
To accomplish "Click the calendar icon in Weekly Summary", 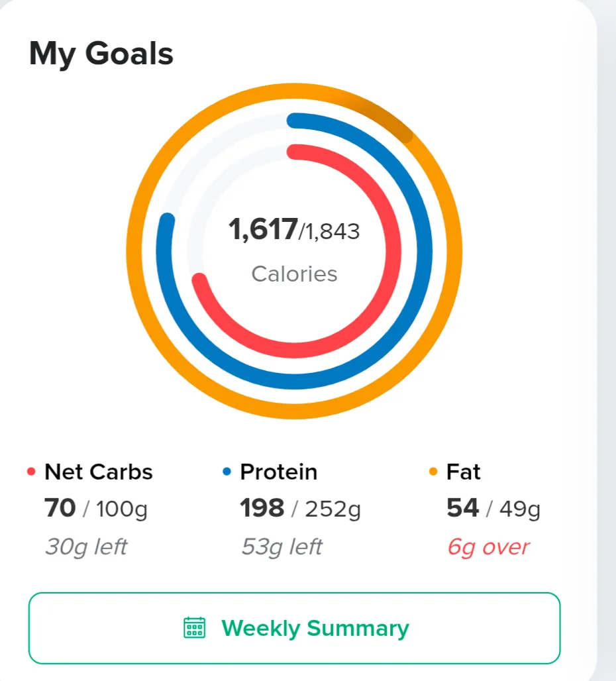I will coord(195,627).
